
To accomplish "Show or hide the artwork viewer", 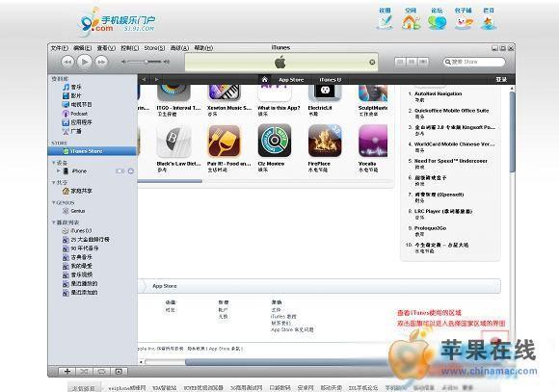I will (119, 372).
